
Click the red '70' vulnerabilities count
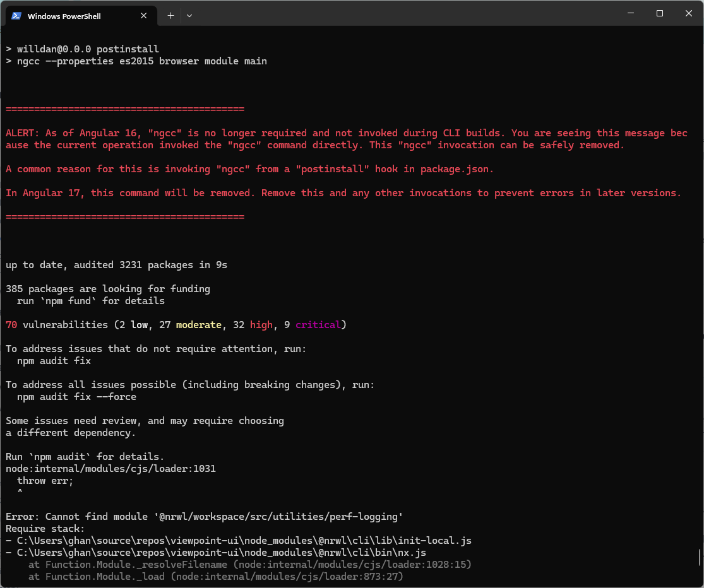(11, 325)
